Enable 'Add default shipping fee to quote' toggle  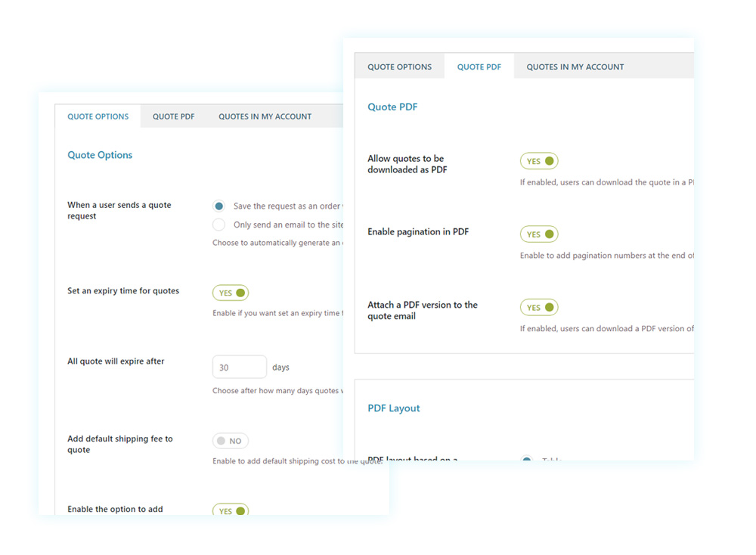(231, 441)
